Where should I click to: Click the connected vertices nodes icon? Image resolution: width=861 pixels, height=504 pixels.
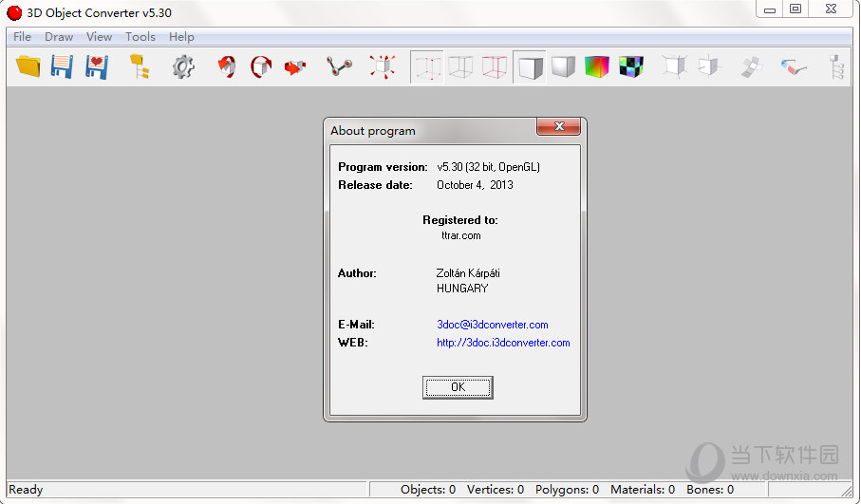[x=339, y=66]
